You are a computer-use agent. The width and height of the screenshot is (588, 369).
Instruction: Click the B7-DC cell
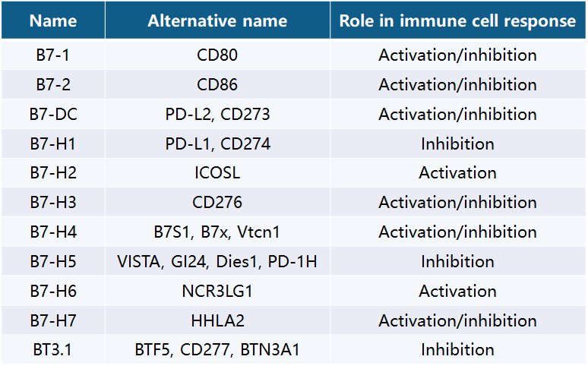53,114
